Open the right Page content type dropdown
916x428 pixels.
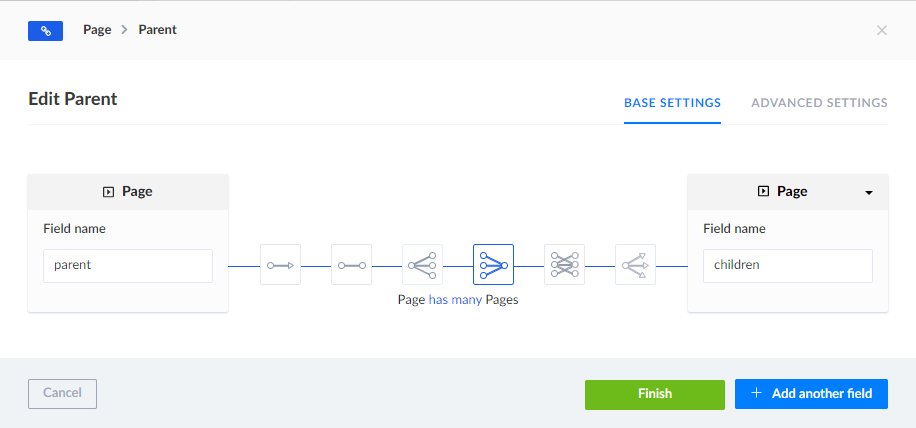(x=868, y=192)
